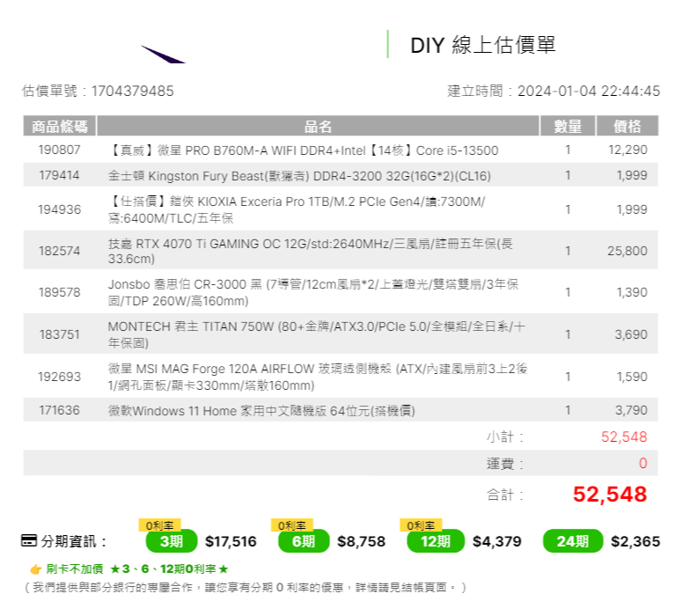The width and height of the screenshot is (682, 616).
Task: Click the price 1,590
Action: tap(632, 377)
